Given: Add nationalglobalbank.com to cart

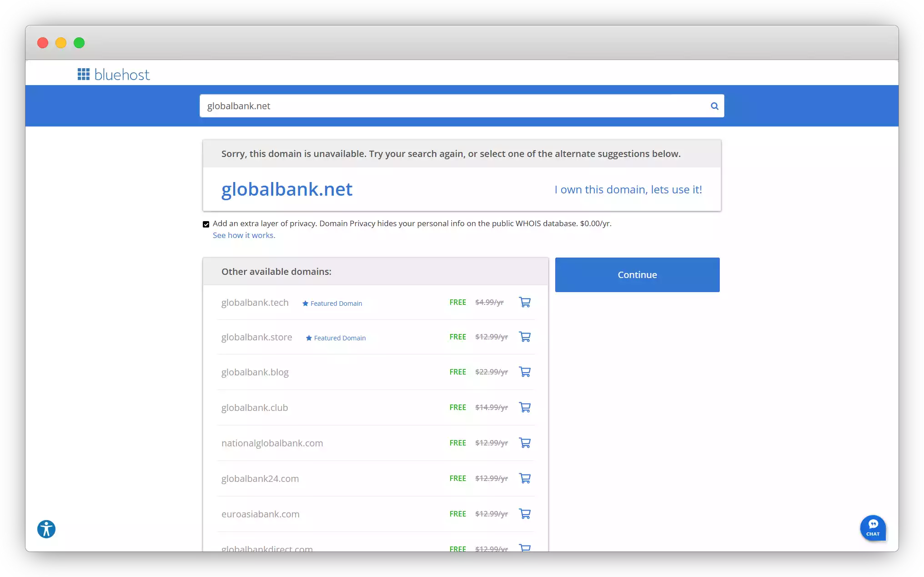Looking at the screenshot, I should point(525,443).
